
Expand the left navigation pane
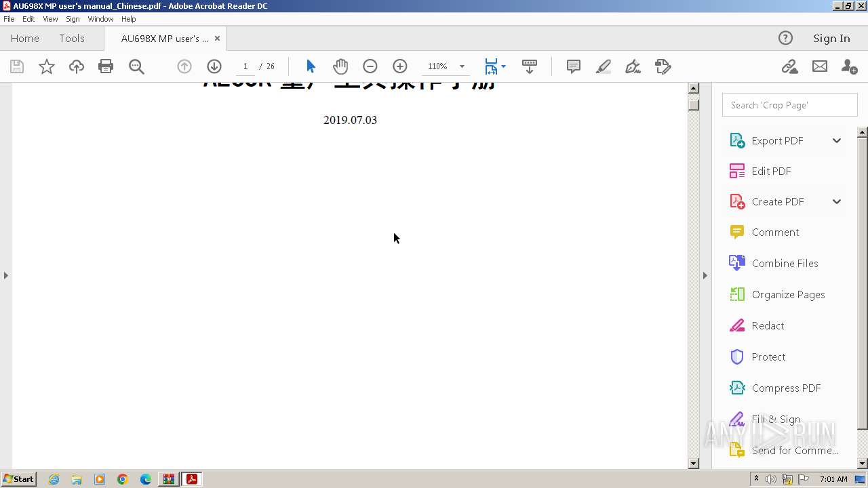[6, 275]
